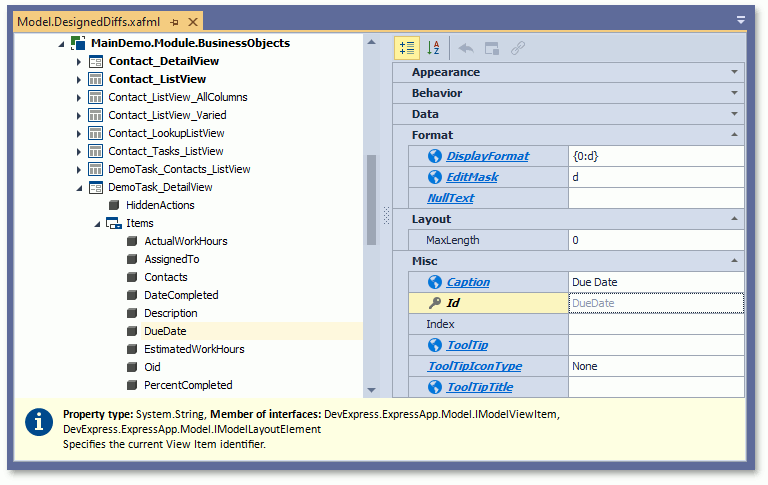768x485 pixels.
Task: Open the ToolTipTitle property link
Action: tap(480, 388)
